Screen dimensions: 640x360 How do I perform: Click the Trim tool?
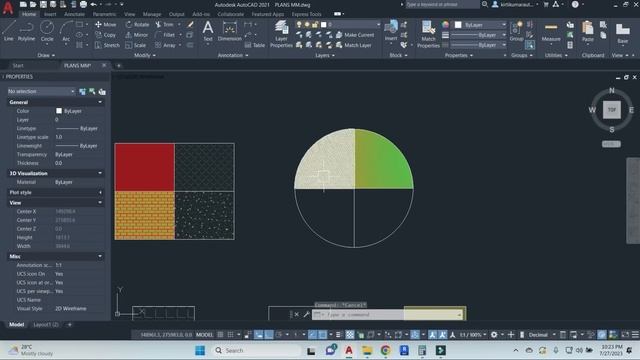pyautogui.click(x=164, y=24)
